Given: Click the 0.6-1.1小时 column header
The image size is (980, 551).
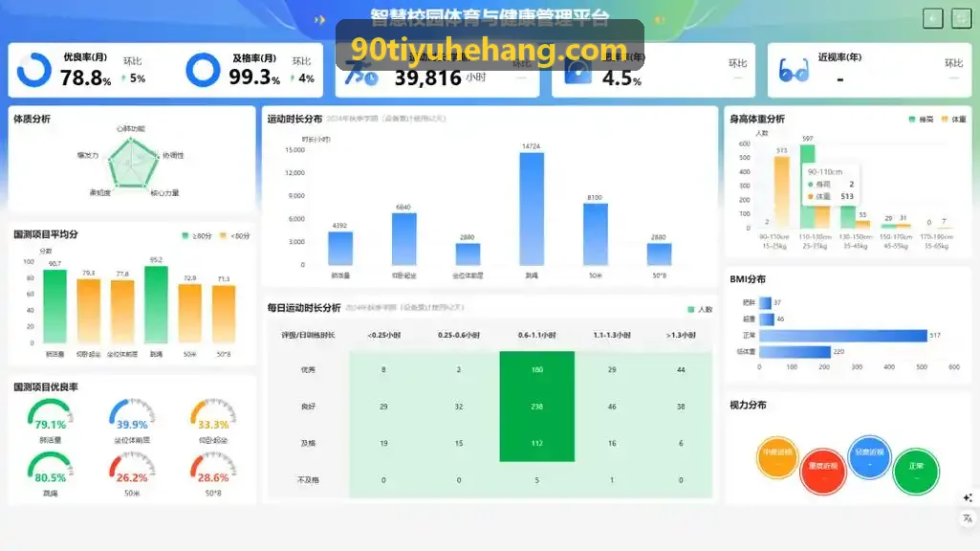Looking at the screenshot, I should 537,335.
